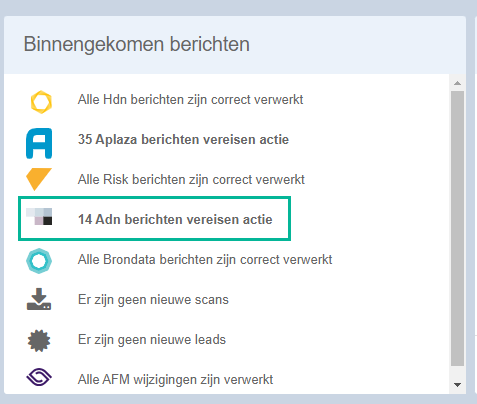This screenshot has width=477, height=404.
Task: Click the teal Brondata ring icon
Action: (x=39, y=261)
